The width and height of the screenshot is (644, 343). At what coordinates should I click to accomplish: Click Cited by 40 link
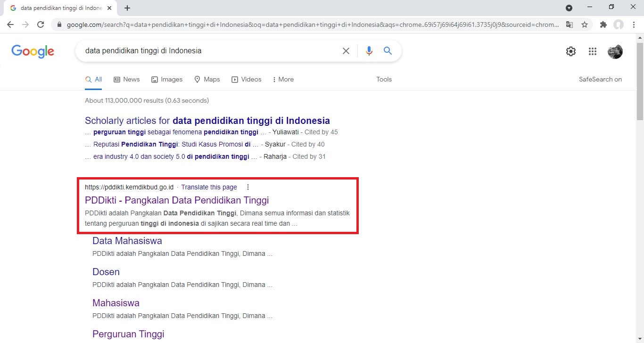pos(308,144)
